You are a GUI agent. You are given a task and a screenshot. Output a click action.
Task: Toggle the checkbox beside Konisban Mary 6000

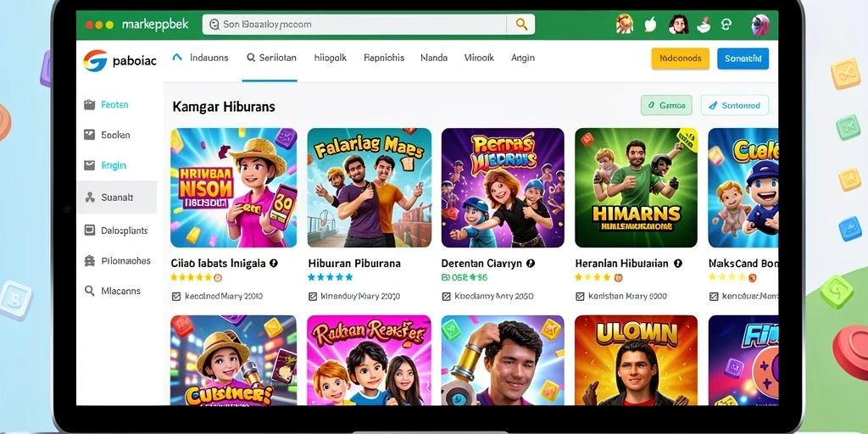point(580,297)
